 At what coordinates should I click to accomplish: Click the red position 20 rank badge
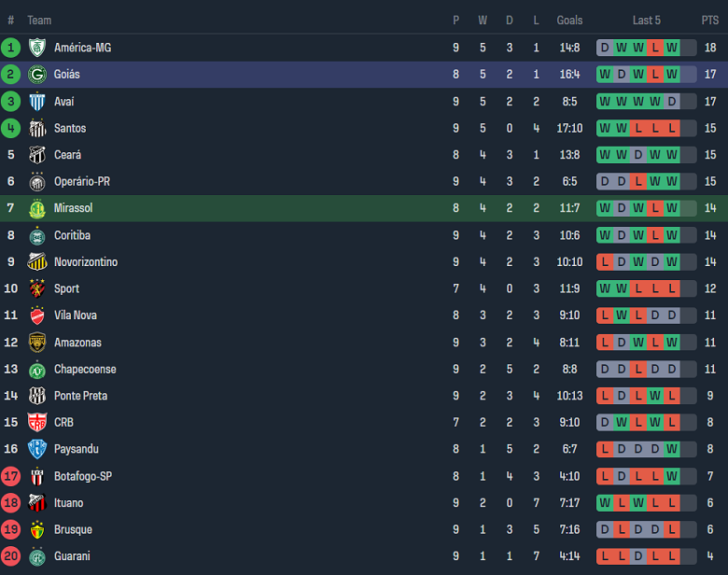point(11,556)
